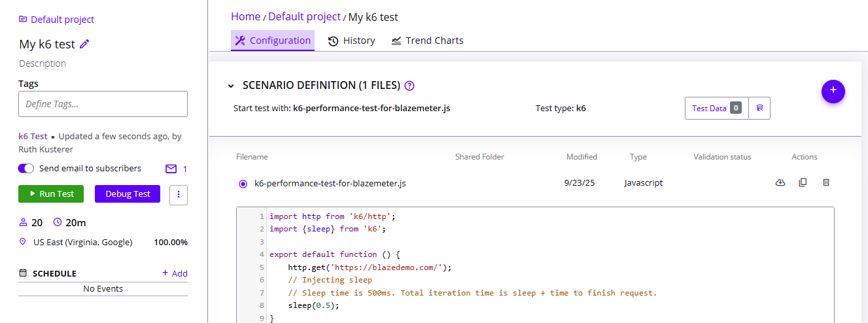Viewport: 868px width, 323px height.
Task: Download the k6 script file
Action: (x=780, y=183)
